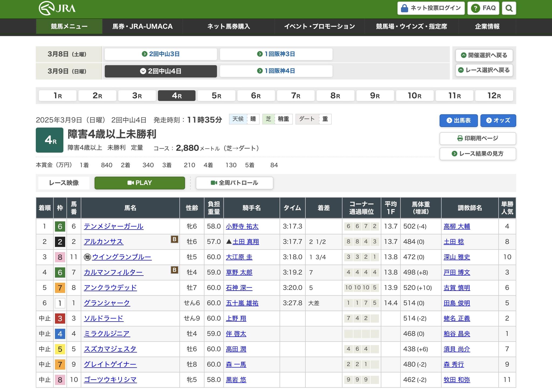
Task: Click green frame 6 color box
Action: coord(60,226)
